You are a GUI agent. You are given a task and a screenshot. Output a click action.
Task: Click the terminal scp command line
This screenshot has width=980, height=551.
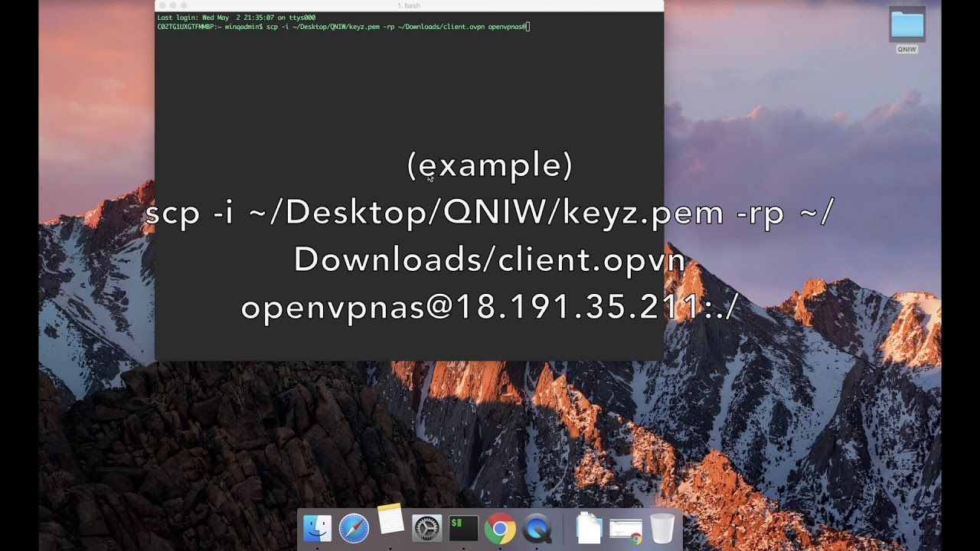tap(343, 27)
